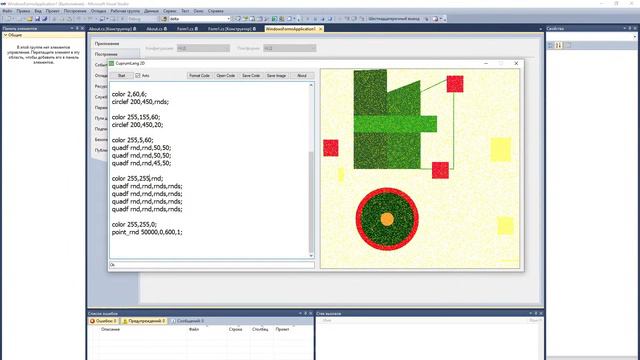Close the WindowsFormsApplication1 tab with its X
This screenshot has width=640, height=360.
[320, 29]
